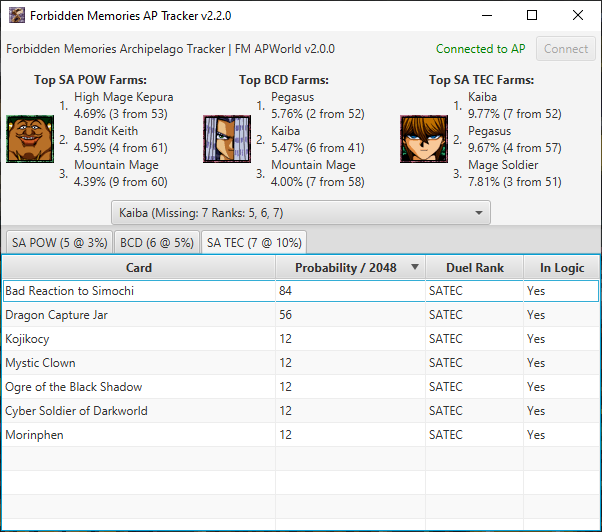
Task: Click the Connected to AP status text
Action: tap(480, 49)
